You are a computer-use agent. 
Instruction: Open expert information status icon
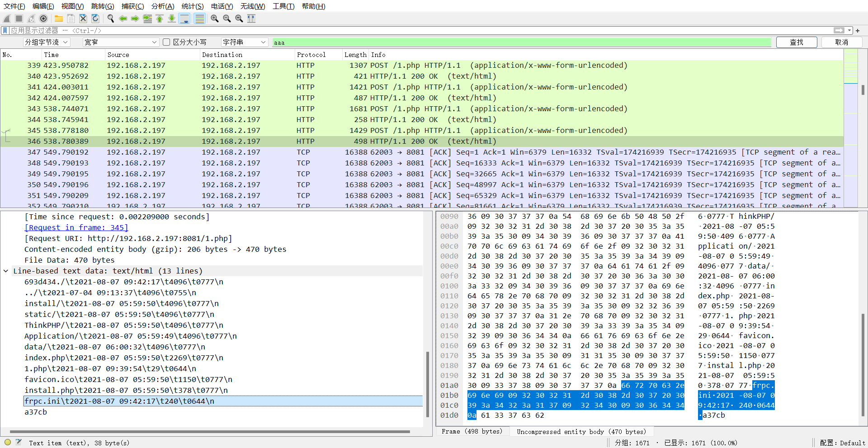pyautogui.click(x=8, y=443)
